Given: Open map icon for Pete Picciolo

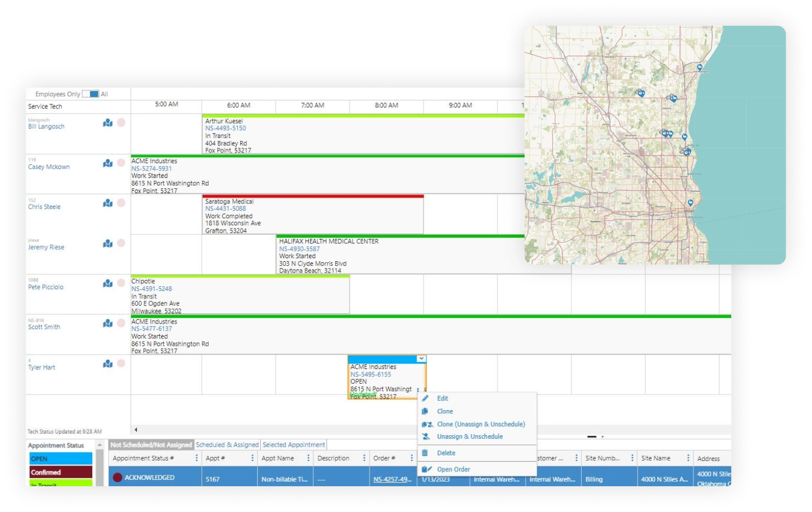Looking at the screenshot, I should pyautogui.click(x=108, y=283).
